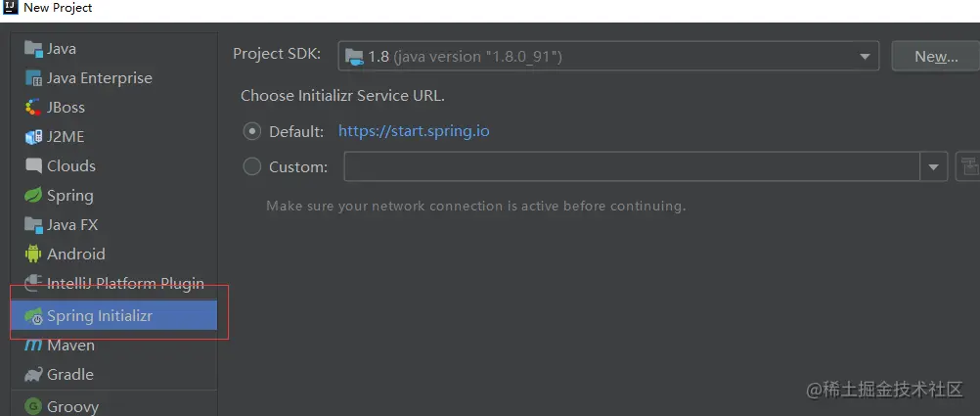
Task: Open the Custom URL history dropdown arrow
Action: pos(934,166)
